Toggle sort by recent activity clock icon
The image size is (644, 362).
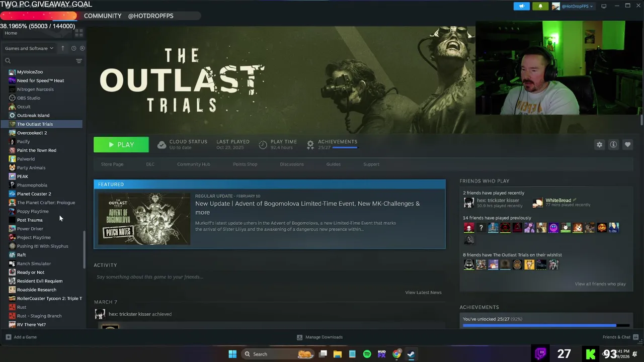coord(73,48)
